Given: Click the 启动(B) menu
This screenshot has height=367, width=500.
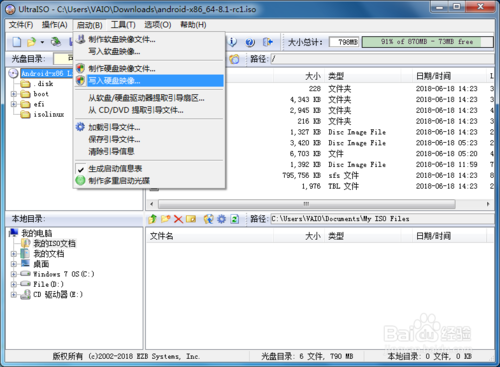Looking at the screenshot, I should click(x=89, y=25).
